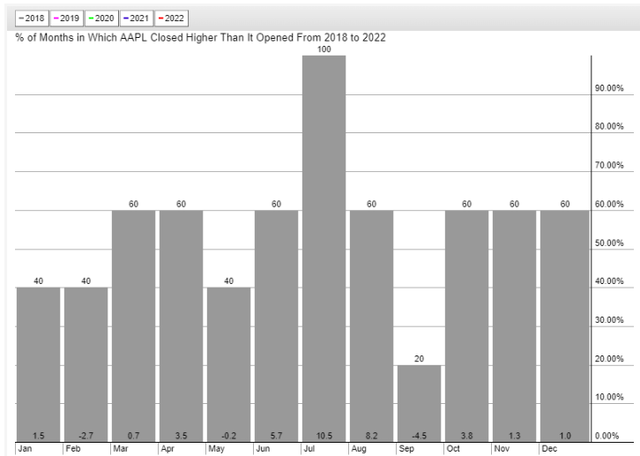The width and height of the screenshot is (640, 456).
Task: Toggle the 2022 series legend button
Action: pyautogui.click(x=171, y=18)
